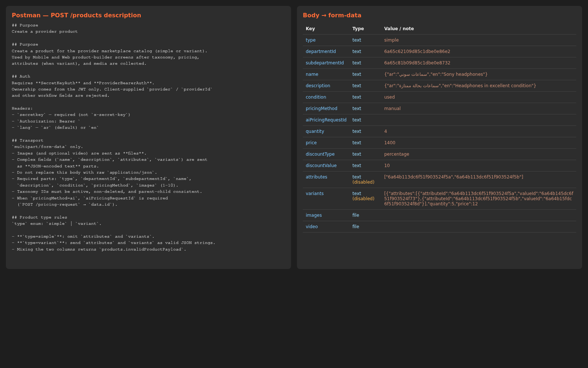Click the variants JSON value
Image resolution: width=588 pixels, height=368 pixels.
click(x=479, y=199)
